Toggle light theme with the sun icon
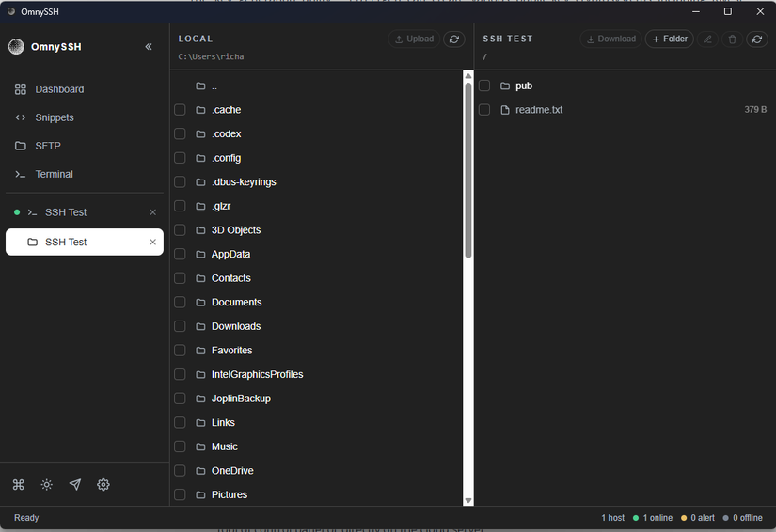The width and height of the screenshot is (776, 532). (46, 485)
